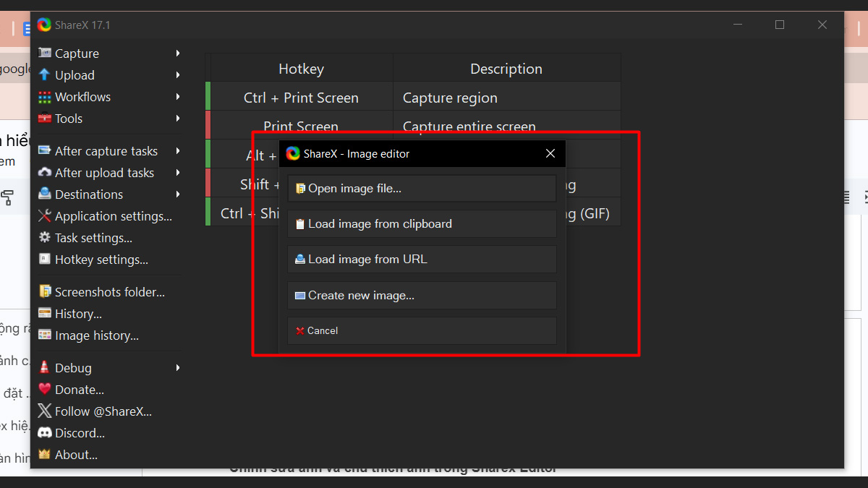
Task: Open Task settings... entry
Action: pos(109,238)
